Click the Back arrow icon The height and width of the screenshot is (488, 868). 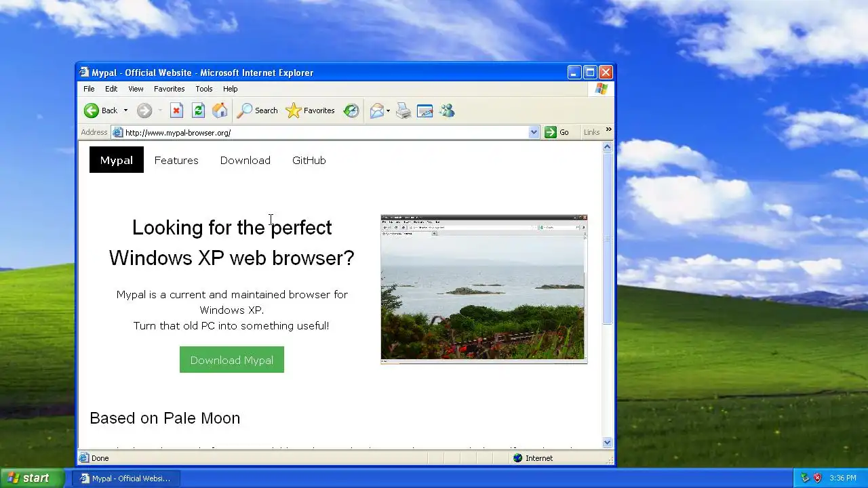(91, 110)
